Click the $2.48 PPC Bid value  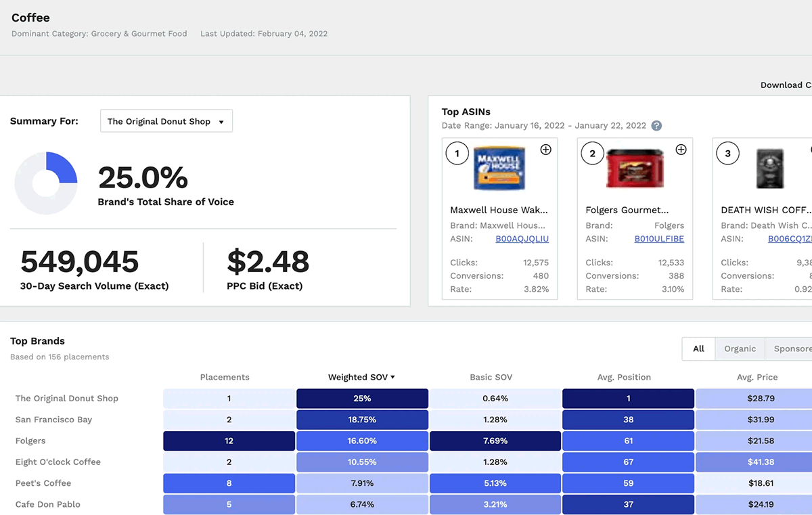(x=268, y=262)
